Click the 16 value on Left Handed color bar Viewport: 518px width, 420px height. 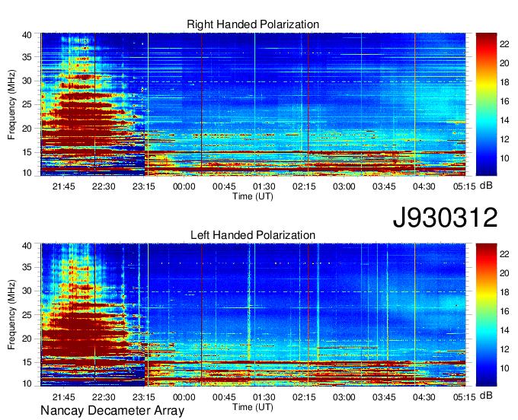(504, 311)
